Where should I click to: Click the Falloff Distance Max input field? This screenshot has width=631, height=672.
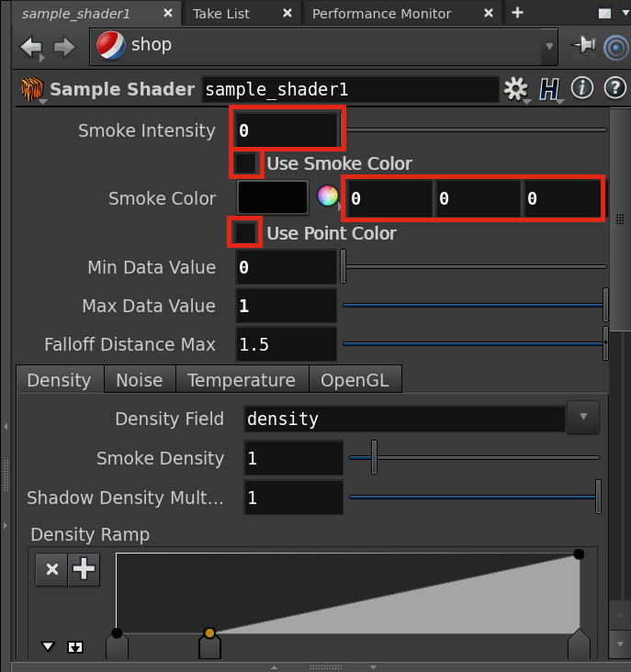click(286, 344)
